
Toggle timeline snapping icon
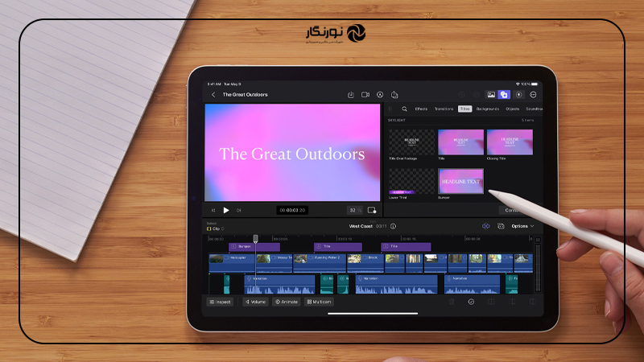(486, 226)
